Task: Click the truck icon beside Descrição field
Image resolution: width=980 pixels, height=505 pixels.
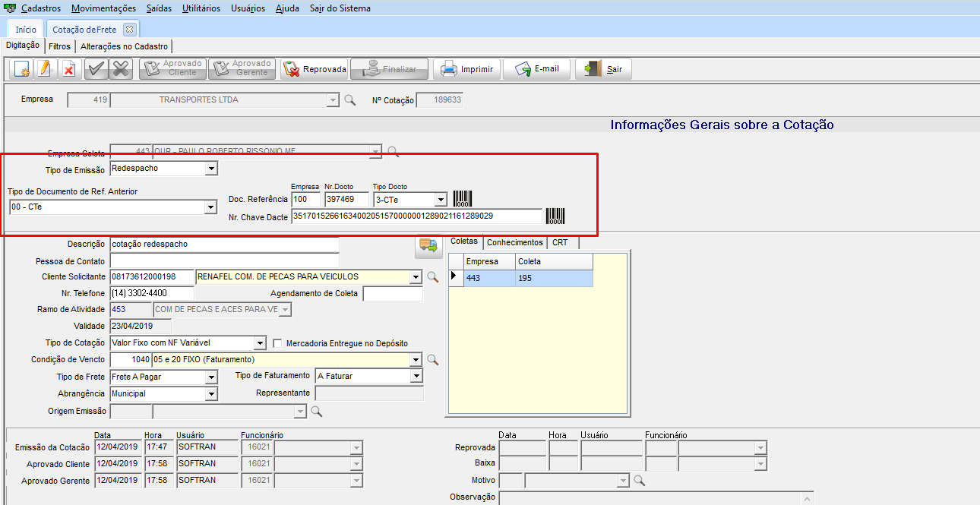Action: coord(428,245)
